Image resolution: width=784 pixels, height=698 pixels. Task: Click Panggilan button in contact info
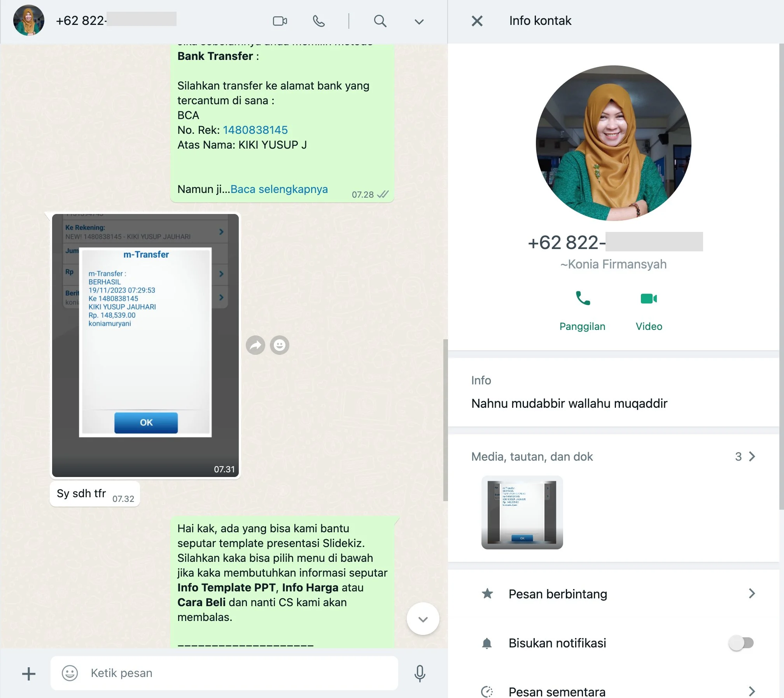pos(582,310)
